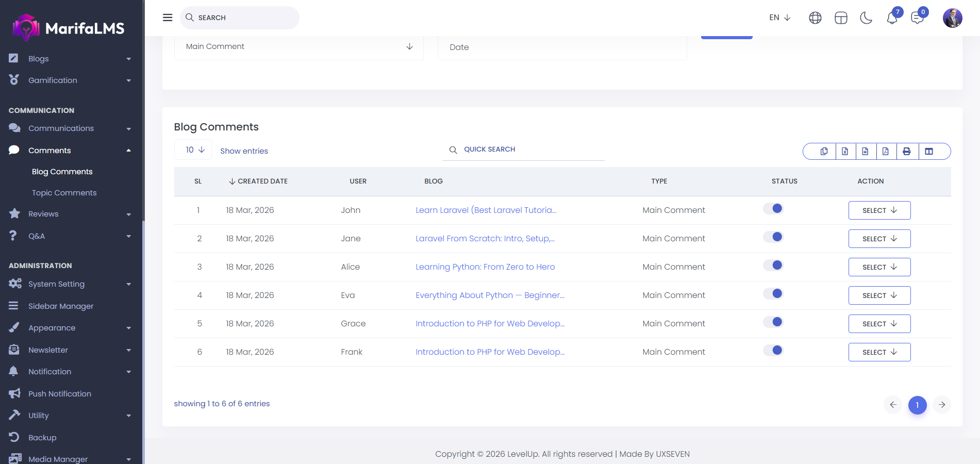
Task: Open the entries-per-page dropdown
Action: tap(193, 150)
